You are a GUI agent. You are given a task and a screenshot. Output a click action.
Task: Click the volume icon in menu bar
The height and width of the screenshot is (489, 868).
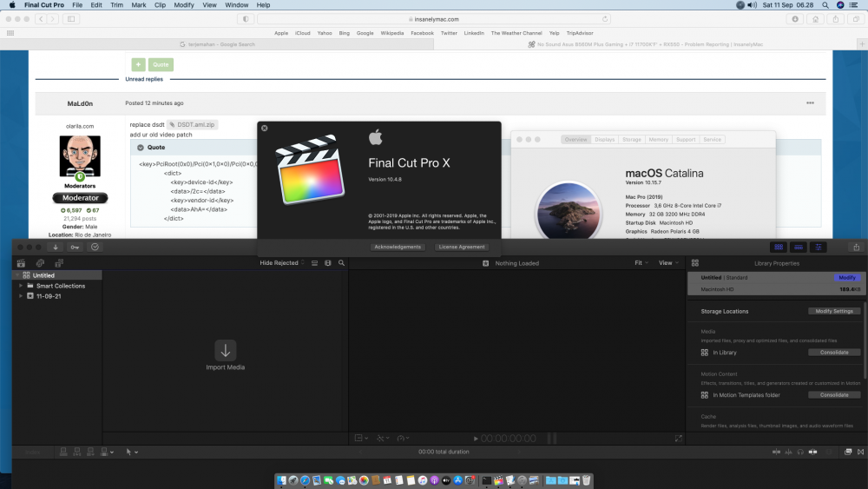753,5
